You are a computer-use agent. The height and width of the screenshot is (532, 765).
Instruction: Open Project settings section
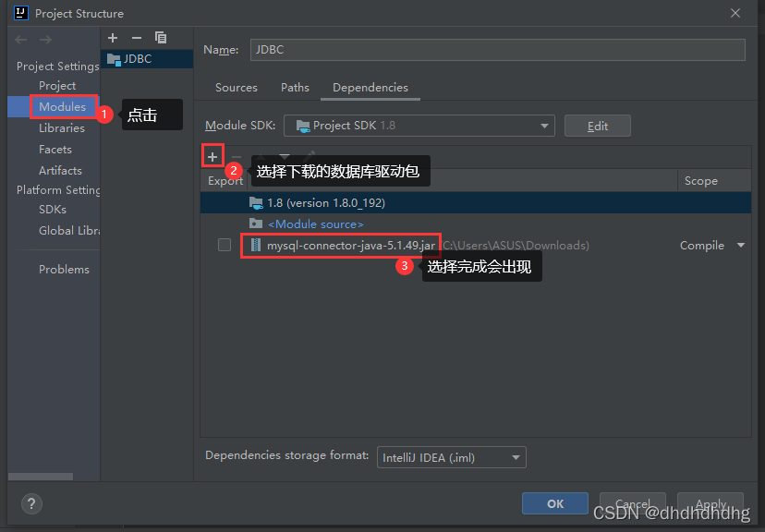click(57, 86)
